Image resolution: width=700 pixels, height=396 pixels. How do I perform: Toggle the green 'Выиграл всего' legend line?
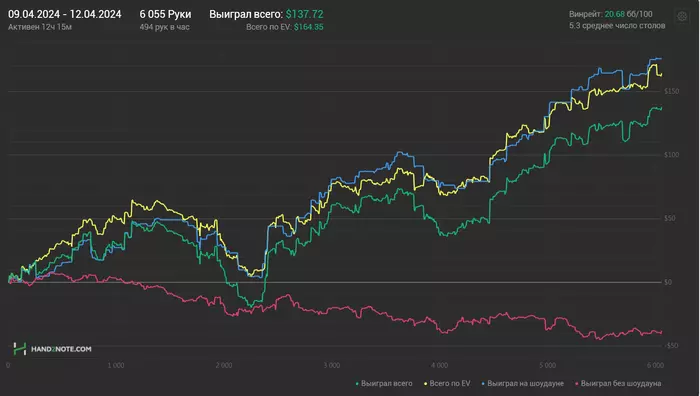click(384, 383)
